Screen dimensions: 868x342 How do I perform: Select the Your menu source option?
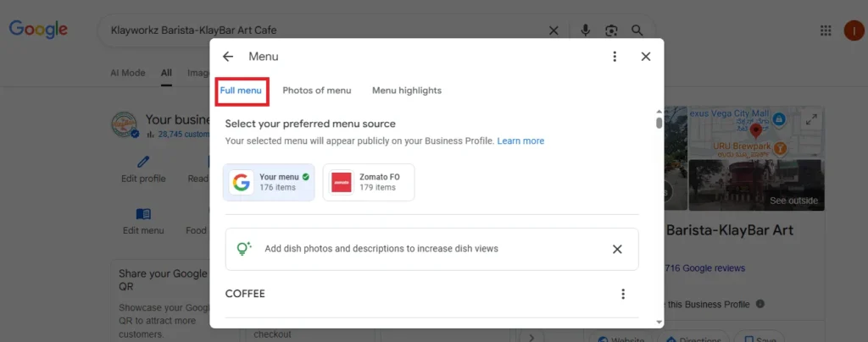point(269,182)
